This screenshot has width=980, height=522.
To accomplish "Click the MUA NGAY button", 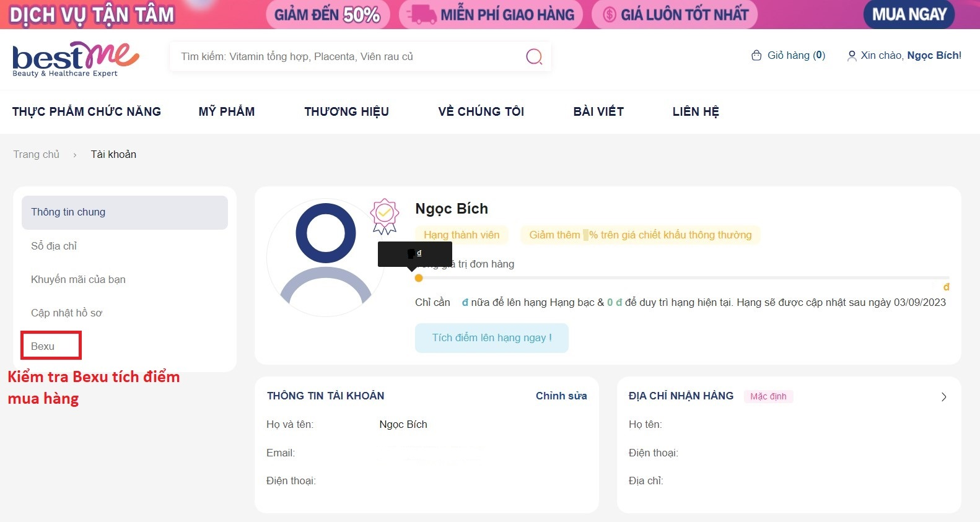I will (x=908, y=14).
